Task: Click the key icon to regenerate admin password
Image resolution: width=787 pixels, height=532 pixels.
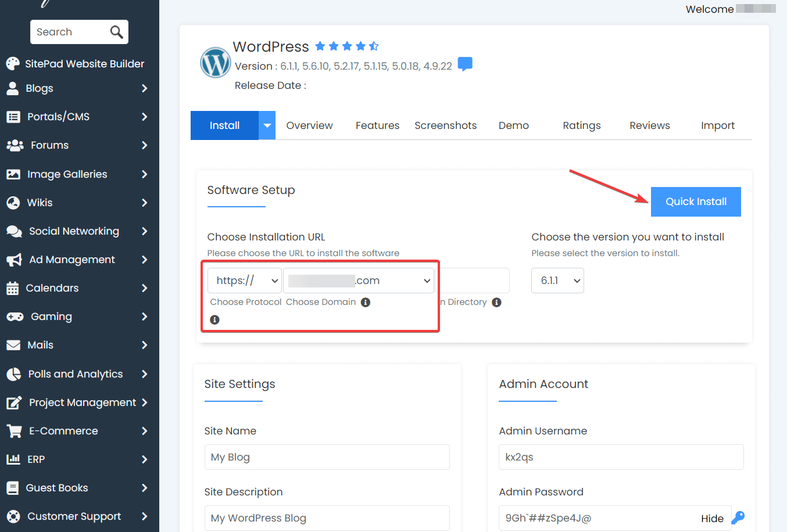Action: [738, 517]
